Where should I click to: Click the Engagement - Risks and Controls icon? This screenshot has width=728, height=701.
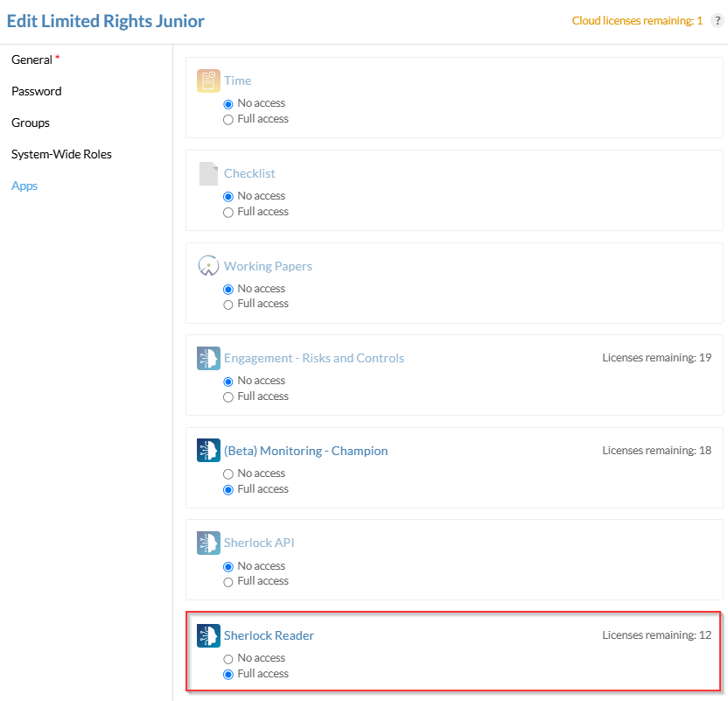208,358
